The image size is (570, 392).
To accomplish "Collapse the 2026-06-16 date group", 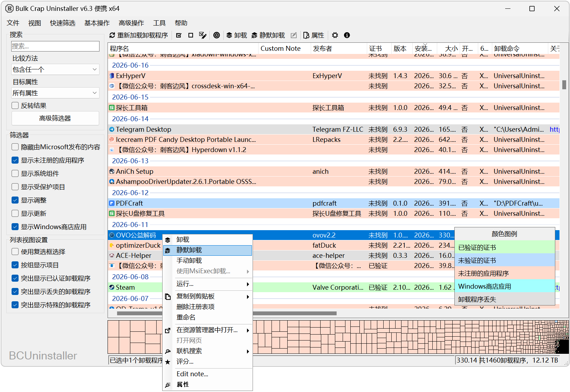I will pos(130,65).
